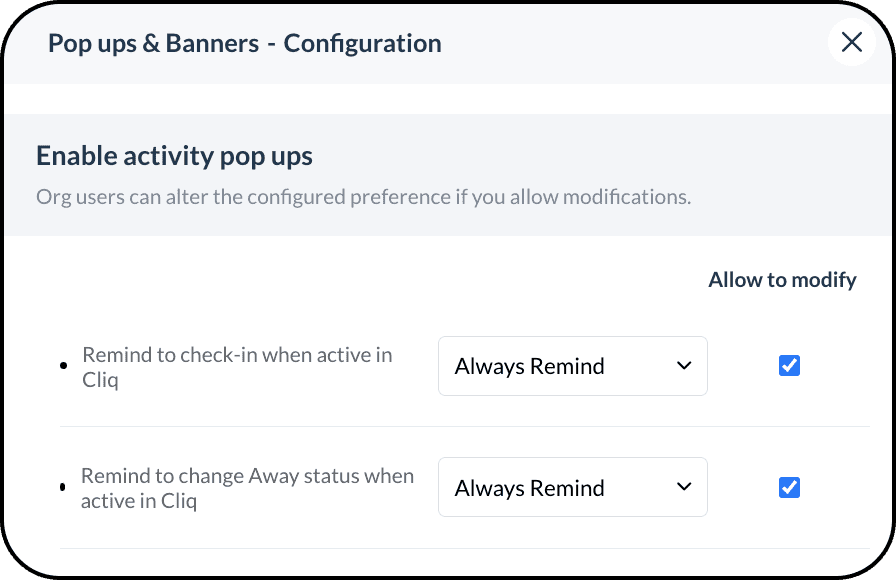This screenshot has height=580, width=896.
Task: Click the bullet beside the check-in reminder
Action: [64, 366]
